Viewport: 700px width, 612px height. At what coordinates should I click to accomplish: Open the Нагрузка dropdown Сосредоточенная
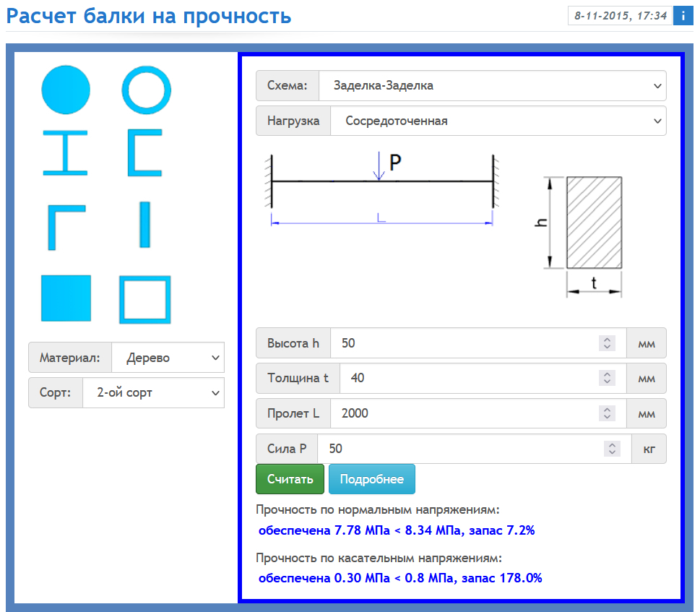[x=498, y=121]
